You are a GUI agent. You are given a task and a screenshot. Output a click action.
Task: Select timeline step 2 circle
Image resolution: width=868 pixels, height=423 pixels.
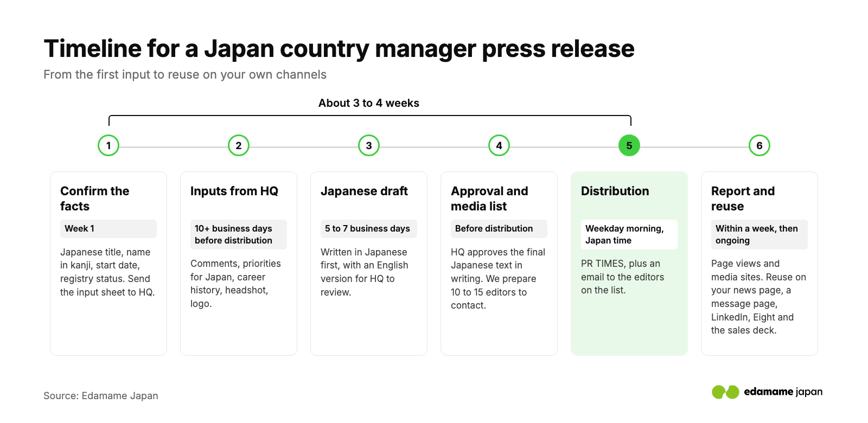tap(239, 145)
